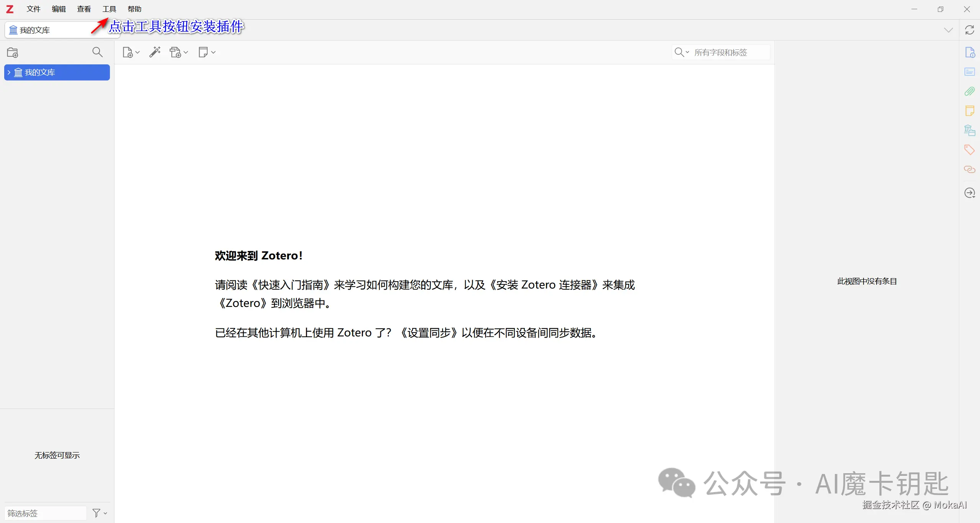Open the Related items icon
Viewport: 980px width, 523px height.
pos(969,169)
